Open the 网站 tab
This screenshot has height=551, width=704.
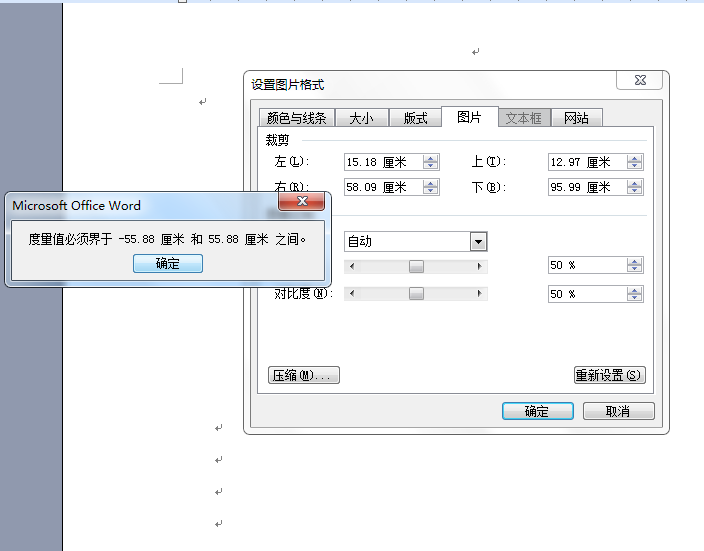pyautogui.click(x=576, y=118)
